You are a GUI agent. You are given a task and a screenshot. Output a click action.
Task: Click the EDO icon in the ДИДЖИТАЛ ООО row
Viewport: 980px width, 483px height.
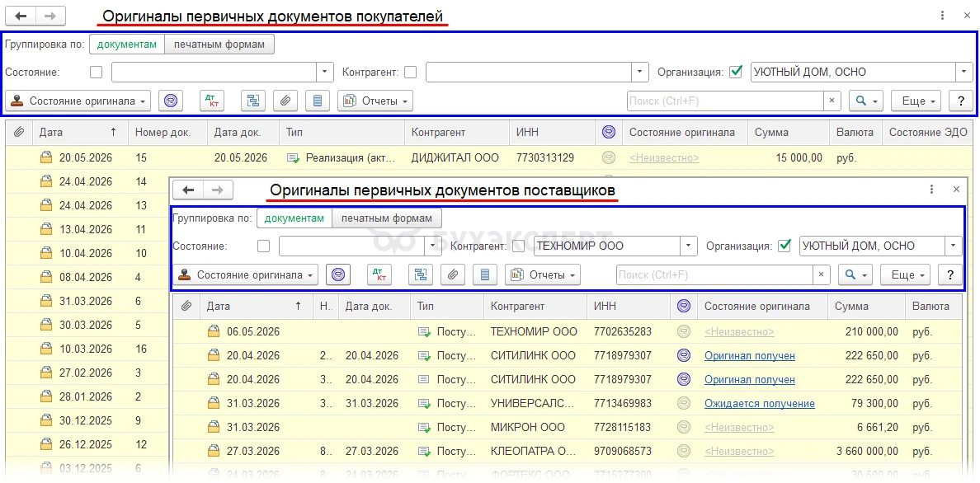608,158
